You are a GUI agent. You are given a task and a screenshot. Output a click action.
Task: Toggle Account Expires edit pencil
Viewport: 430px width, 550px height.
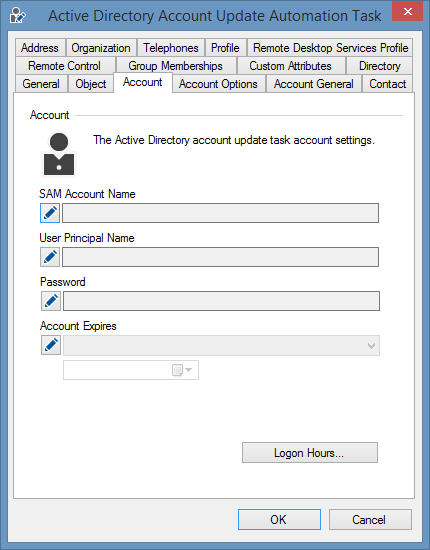pyautogui.click(x=51, y=345)
